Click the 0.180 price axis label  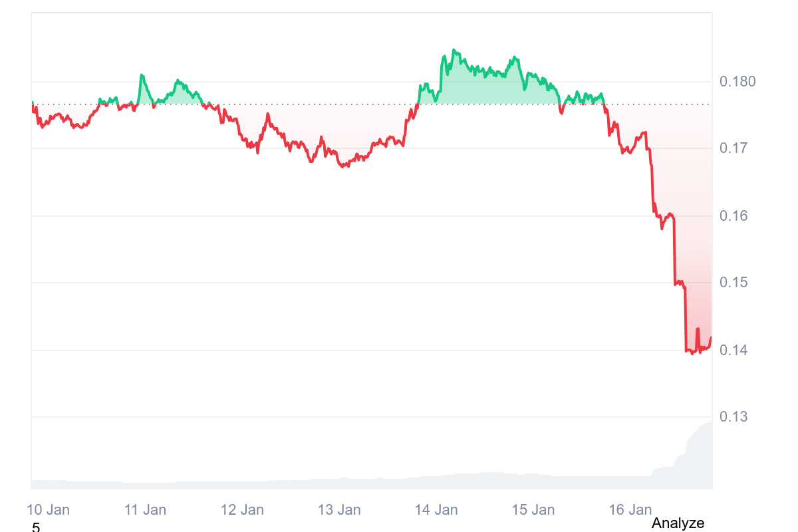(737, 82)
